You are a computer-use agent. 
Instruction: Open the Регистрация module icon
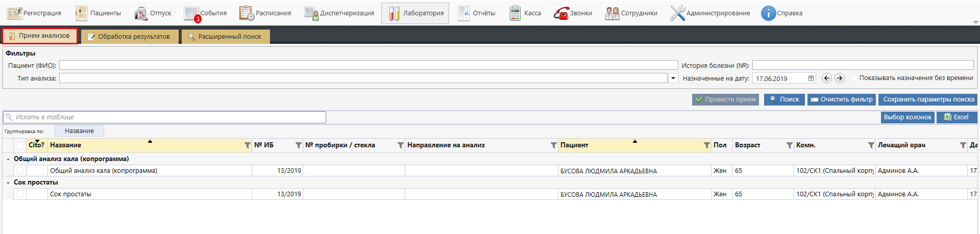pos(14,13)
